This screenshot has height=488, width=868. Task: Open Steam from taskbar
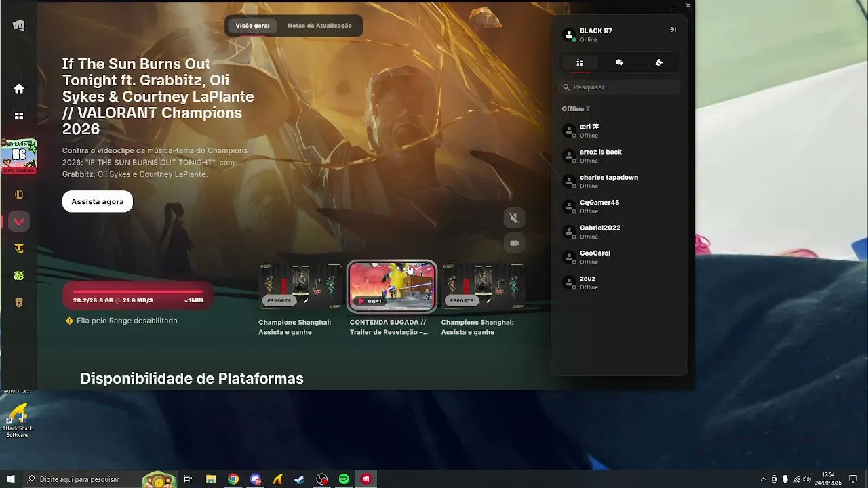point(299,479)
